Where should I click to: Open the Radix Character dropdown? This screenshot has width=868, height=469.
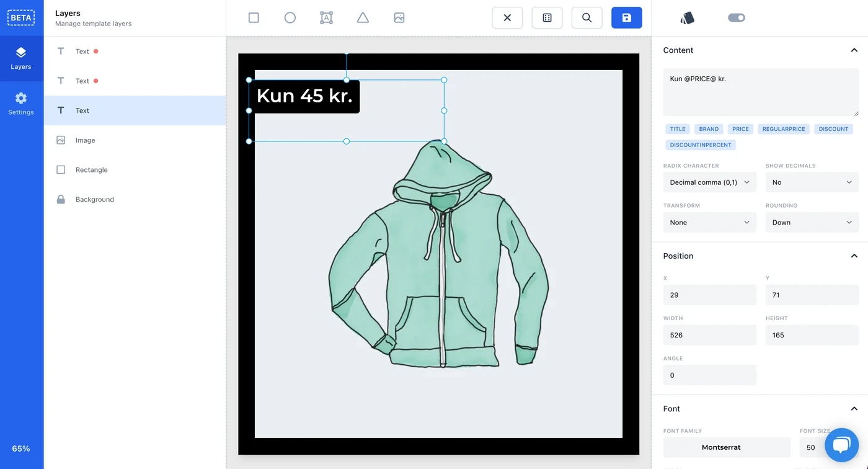710,182
